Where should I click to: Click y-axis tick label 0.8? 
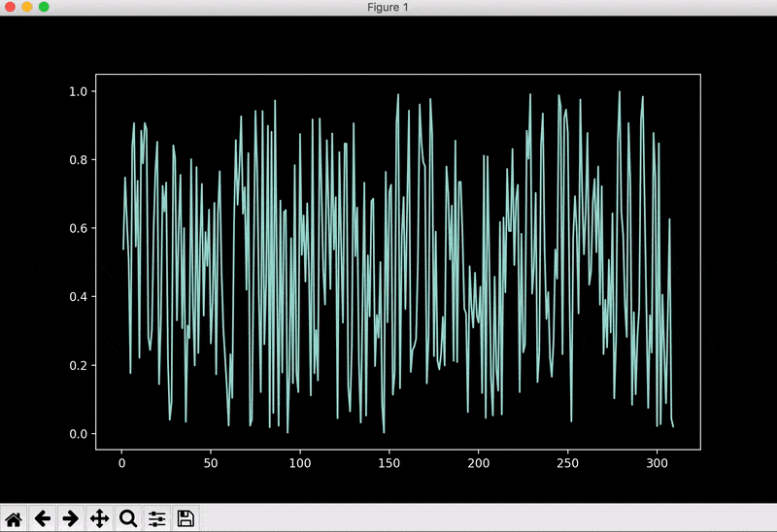[78, 160]
